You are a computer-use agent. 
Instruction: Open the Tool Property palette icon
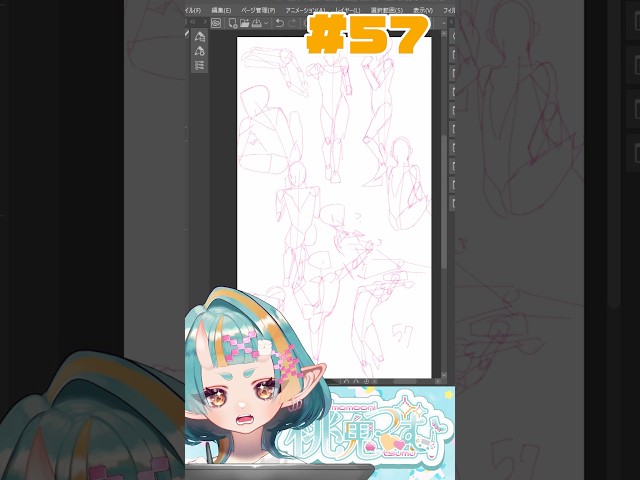[200, 51]
